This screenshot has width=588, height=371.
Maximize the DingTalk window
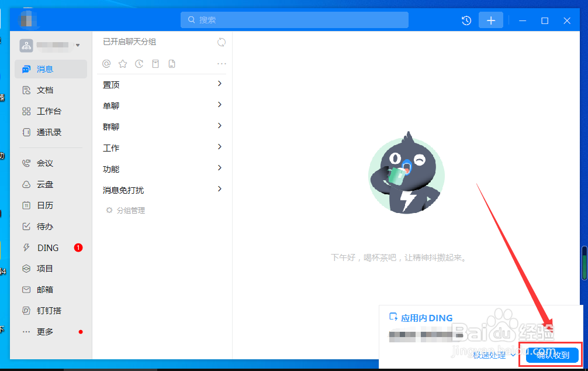545,20
